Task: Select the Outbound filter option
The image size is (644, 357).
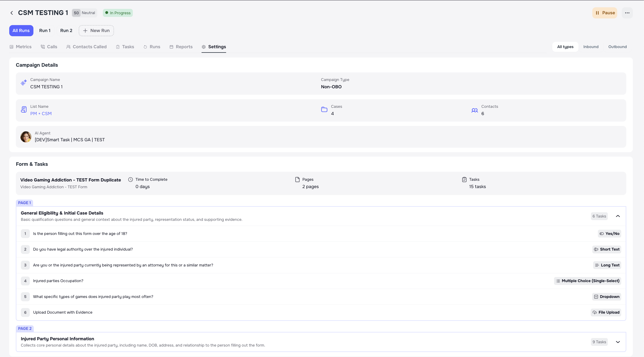Action: [617, 46]
